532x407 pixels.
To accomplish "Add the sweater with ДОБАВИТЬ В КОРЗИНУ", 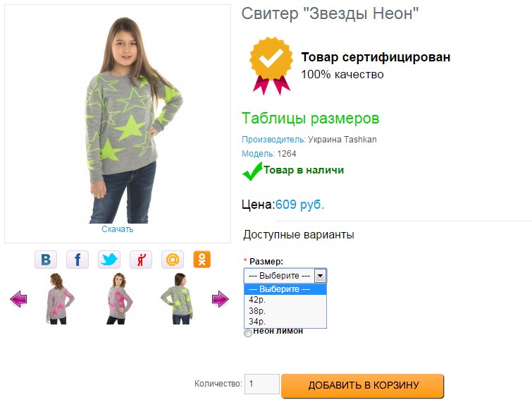I will pyautogui.click(x=363, y=386).
